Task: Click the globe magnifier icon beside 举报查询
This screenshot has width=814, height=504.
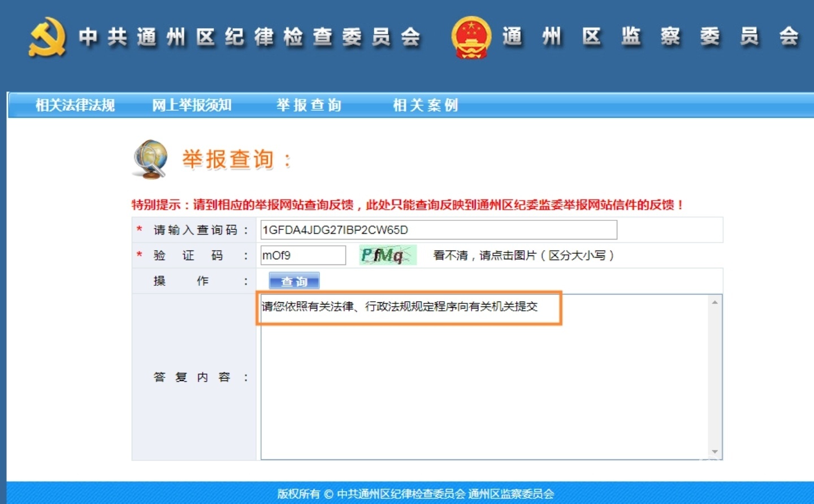Action: tap(150, 159)
